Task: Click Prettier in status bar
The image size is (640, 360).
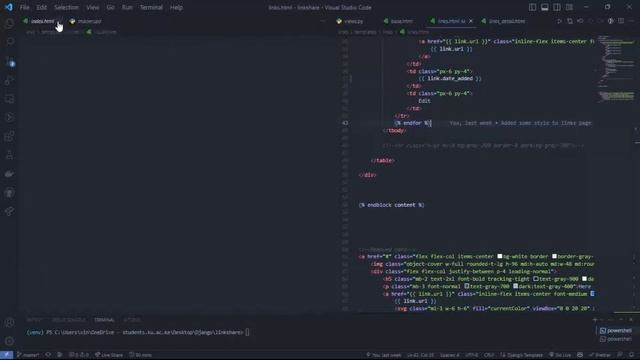Action: point(600,355)
